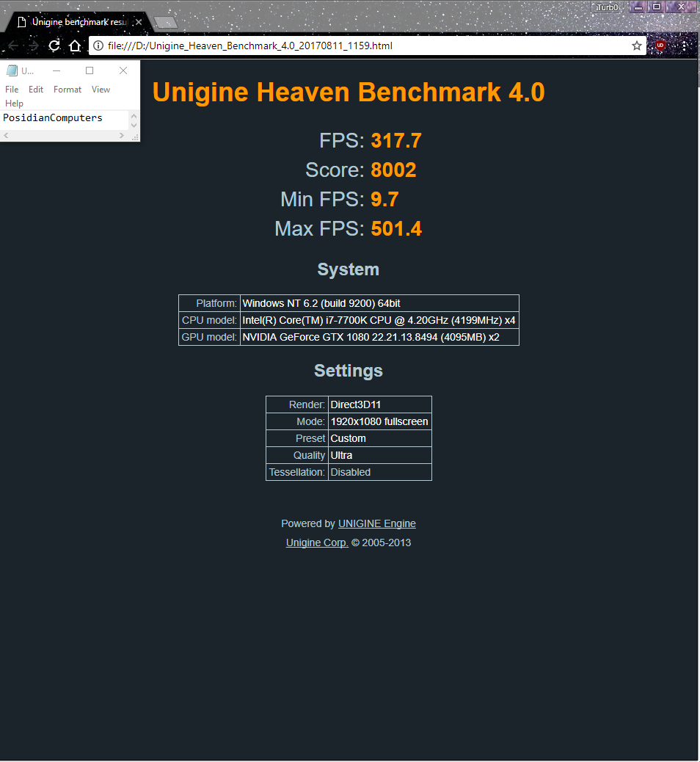Minimize the Chrome browser window
This screenshot has width=700, height=762.
pos(638,7)
